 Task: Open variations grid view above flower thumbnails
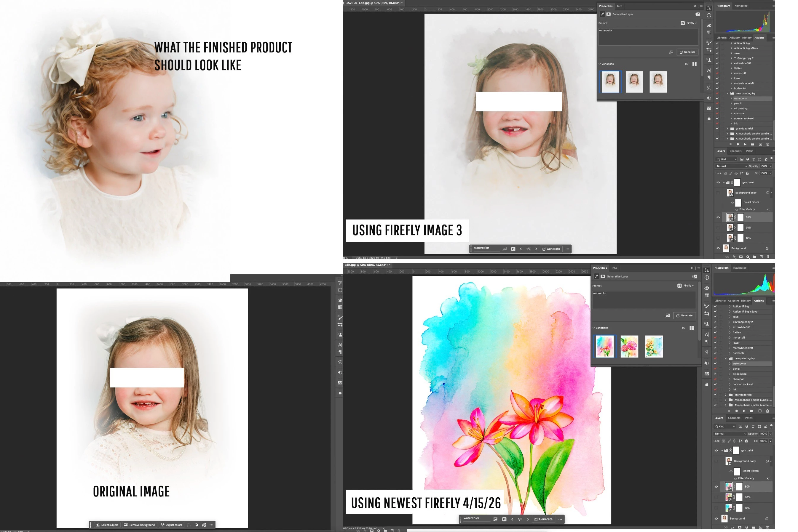691,328
